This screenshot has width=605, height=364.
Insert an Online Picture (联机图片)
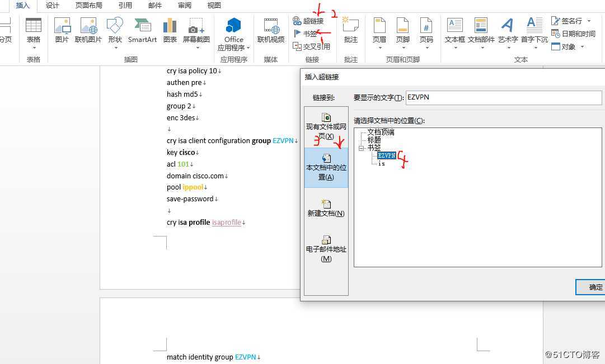pyautogui.click(x=88, y=30)
